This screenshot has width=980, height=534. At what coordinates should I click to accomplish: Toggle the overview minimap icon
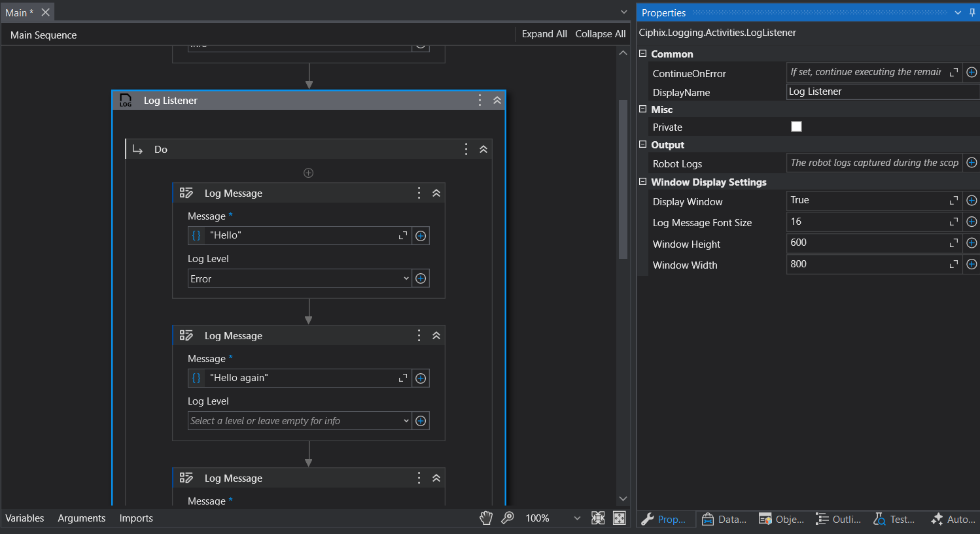point(620,518)
